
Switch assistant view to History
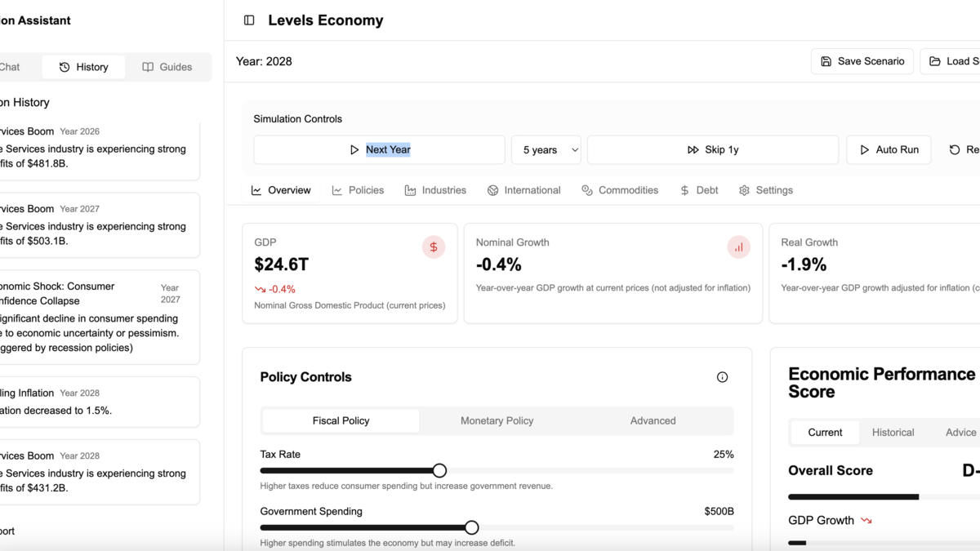[83, 67]
